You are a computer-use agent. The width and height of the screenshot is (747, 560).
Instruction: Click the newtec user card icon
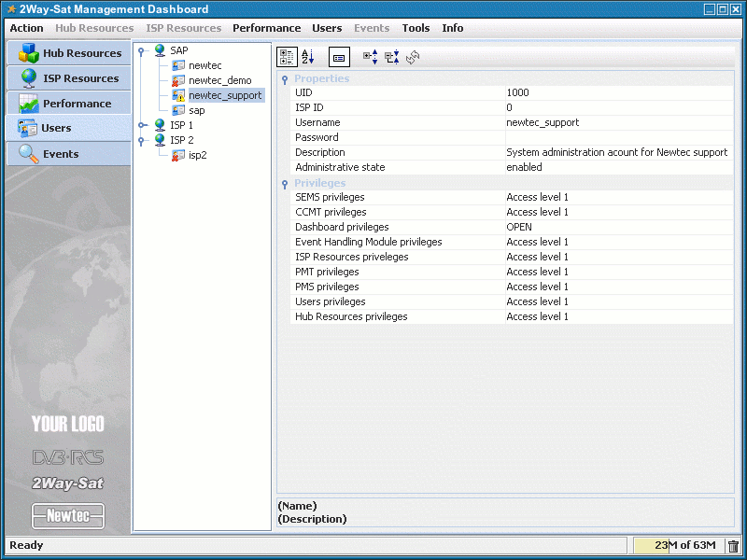[178, 65]
